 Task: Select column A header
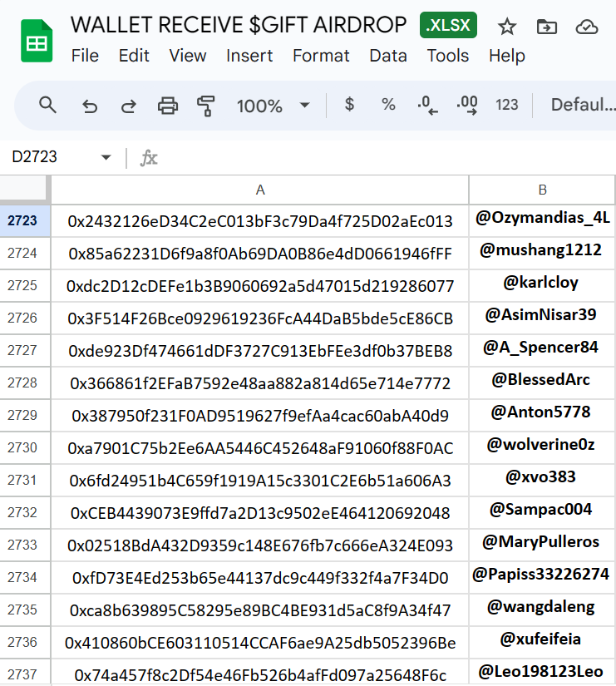(x=260, y=190)
